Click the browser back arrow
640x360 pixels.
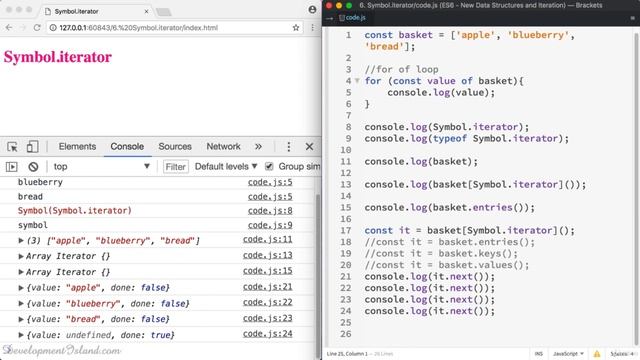[x=9, y=28]
